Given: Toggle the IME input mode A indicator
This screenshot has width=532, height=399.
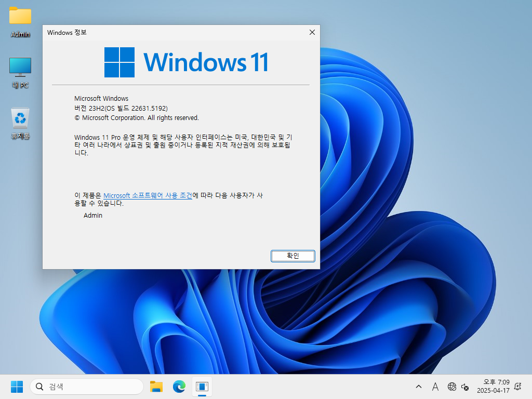Looking at the screenshot, I should coord(435,387).
